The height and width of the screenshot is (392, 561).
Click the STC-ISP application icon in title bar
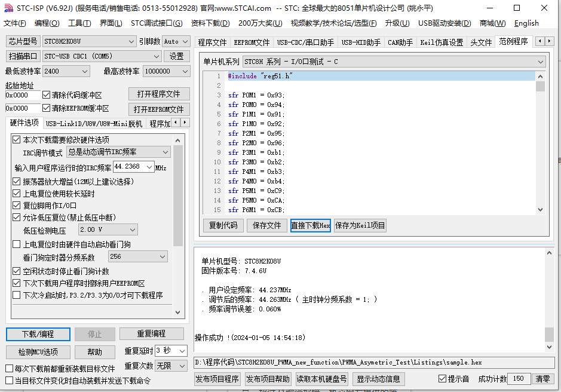8,8
